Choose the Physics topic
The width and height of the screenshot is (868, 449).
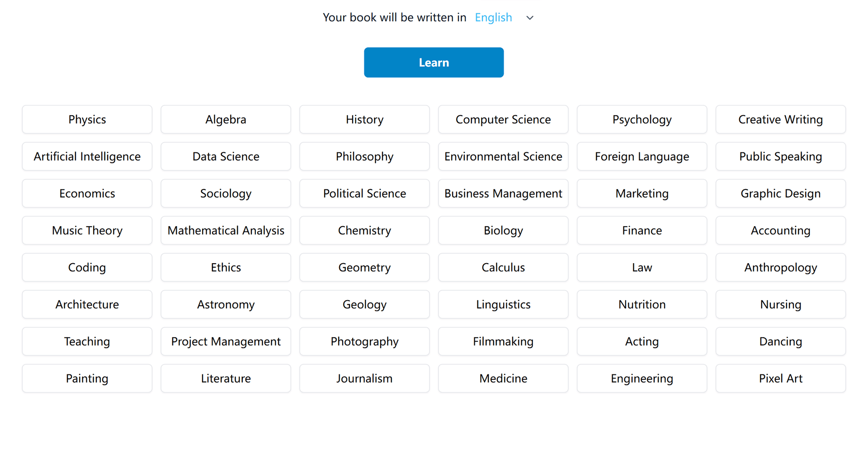pyautogui.click(x=87, y=119)
